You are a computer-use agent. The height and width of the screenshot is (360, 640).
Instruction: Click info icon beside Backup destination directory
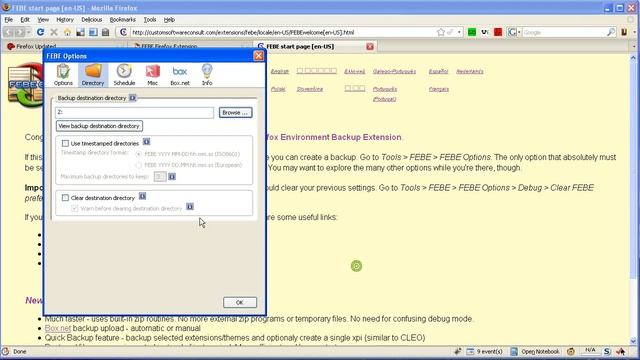click(133, 98)
